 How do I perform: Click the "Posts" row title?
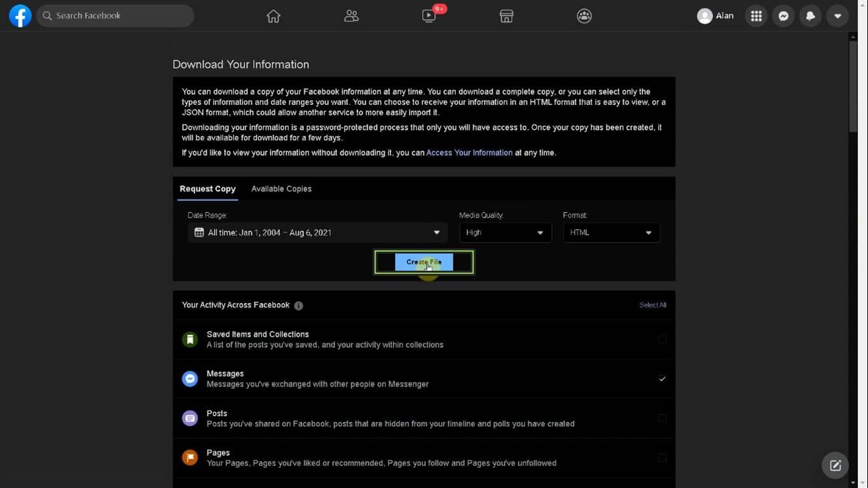(217, 413)
